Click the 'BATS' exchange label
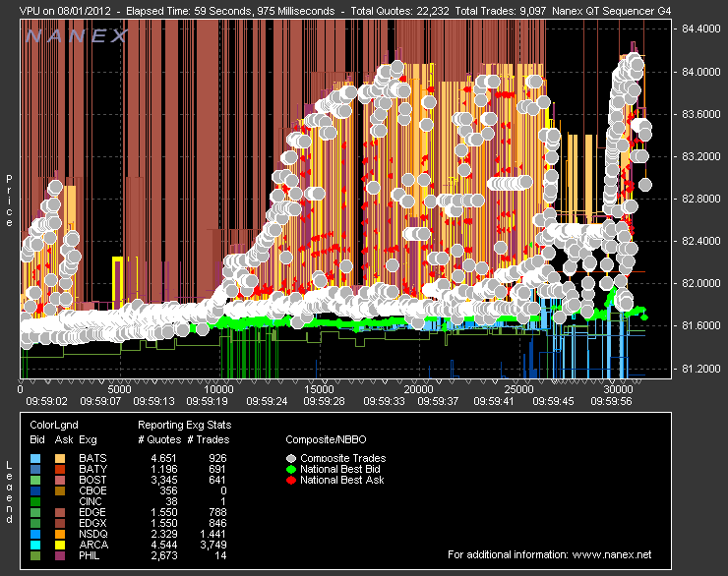 pyautogui.click(x=92, y=458)
